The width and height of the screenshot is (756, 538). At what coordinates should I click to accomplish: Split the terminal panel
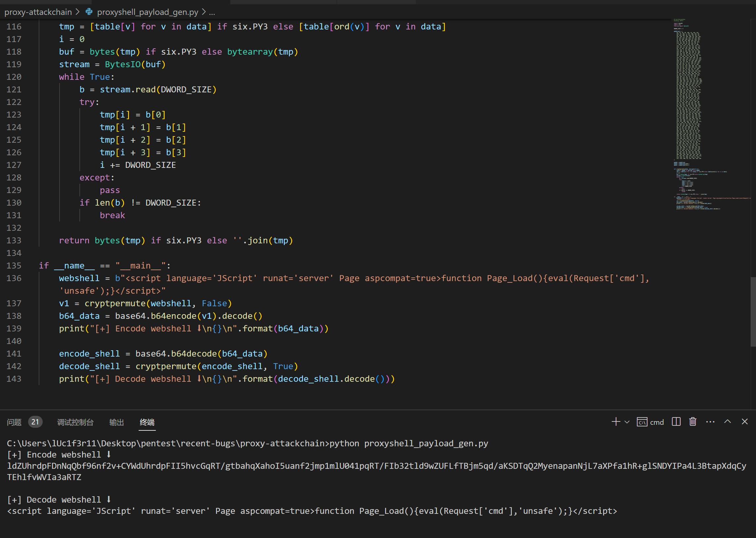point(676,422)
